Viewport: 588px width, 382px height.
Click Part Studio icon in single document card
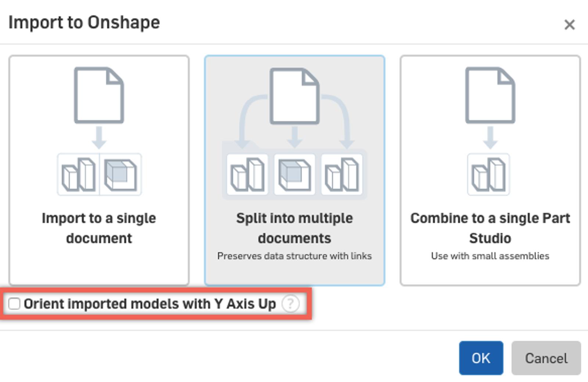78,174
